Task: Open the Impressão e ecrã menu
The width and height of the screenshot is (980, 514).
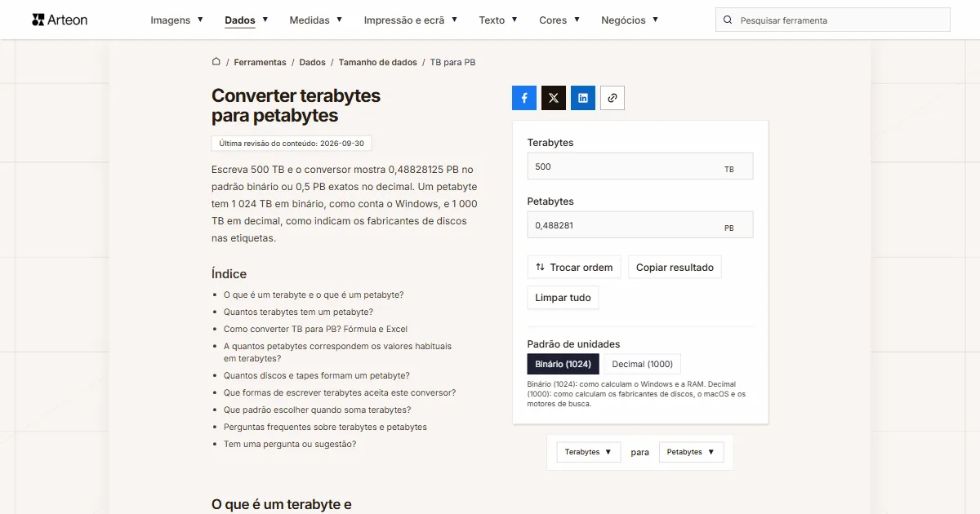Action: click(411, 20)
